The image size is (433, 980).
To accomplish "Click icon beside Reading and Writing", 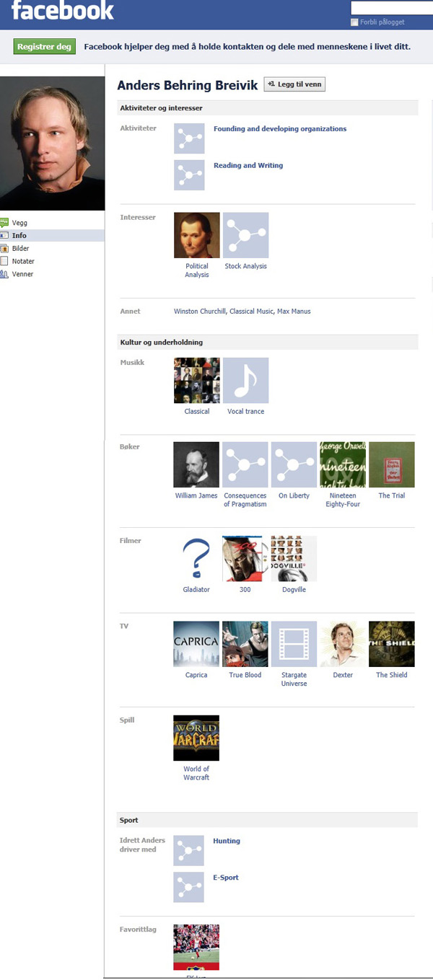I will [x=189, y=175].
